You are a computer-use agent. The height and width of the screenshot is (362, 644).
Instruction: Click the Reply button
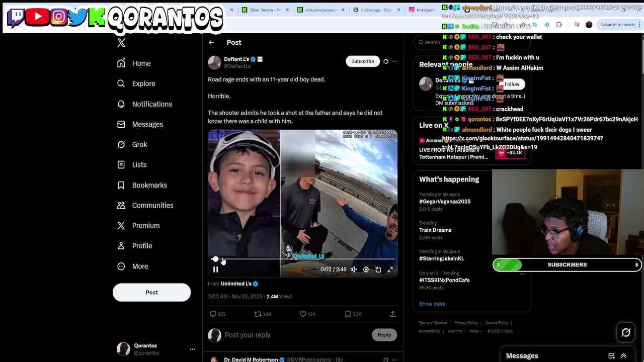pos(384,335)
